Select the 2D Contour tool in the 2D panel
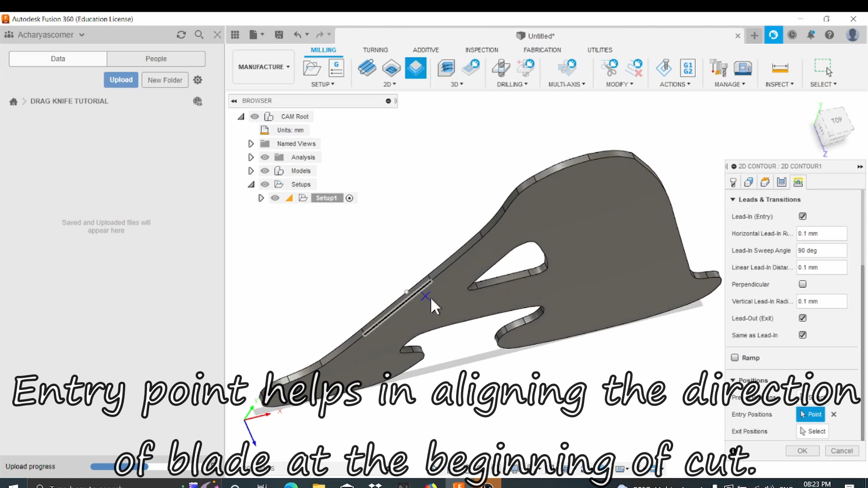 [x=415, y=68]
